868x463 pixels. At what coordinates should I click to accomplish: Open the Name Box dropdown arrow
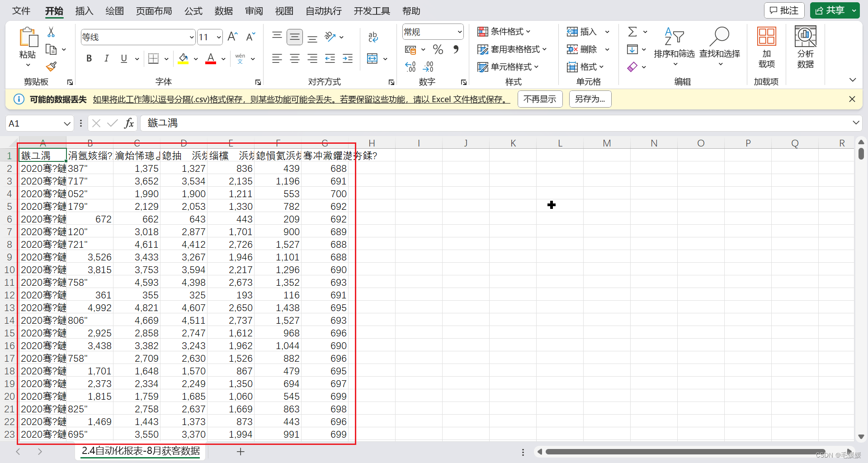click(x=67, y=123)
